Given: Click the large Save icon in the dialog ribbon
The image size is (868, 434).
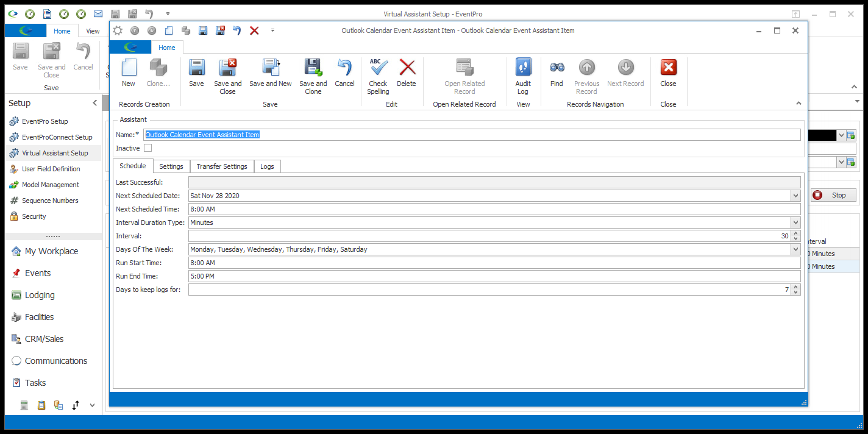Looking at the screenshot, I should coord(196,73).
